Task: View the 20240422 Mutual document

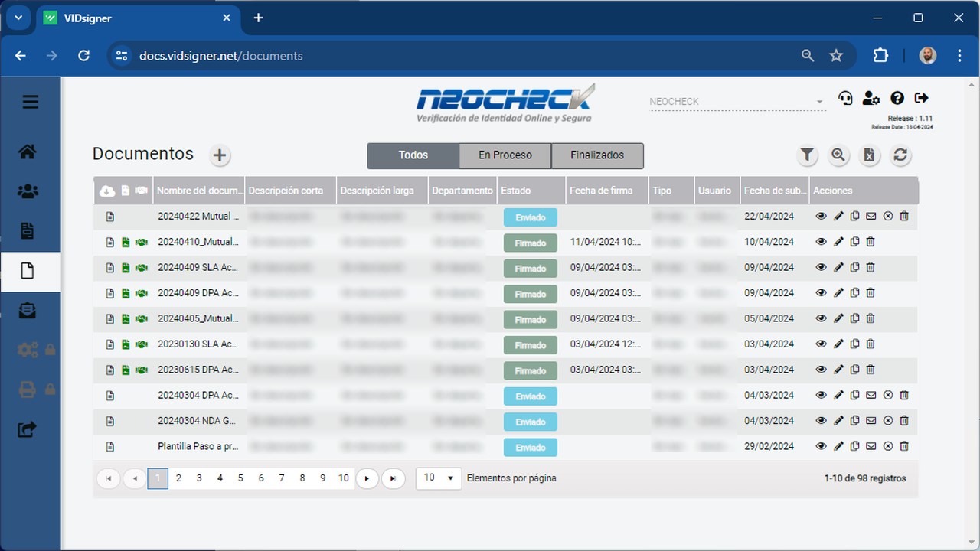Action: pyautogui.click(x=822, y=217)
